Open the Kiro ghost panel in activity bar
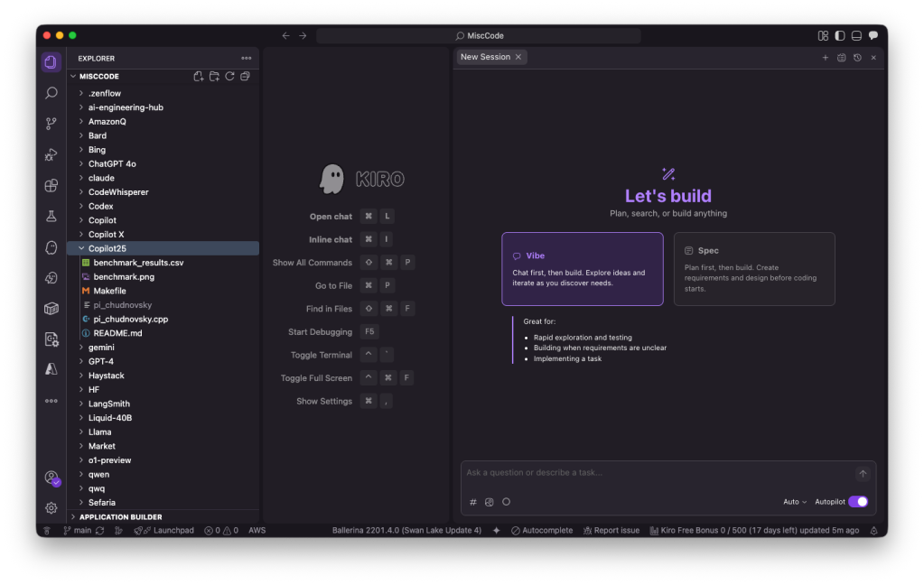 (x=51, y=247)
